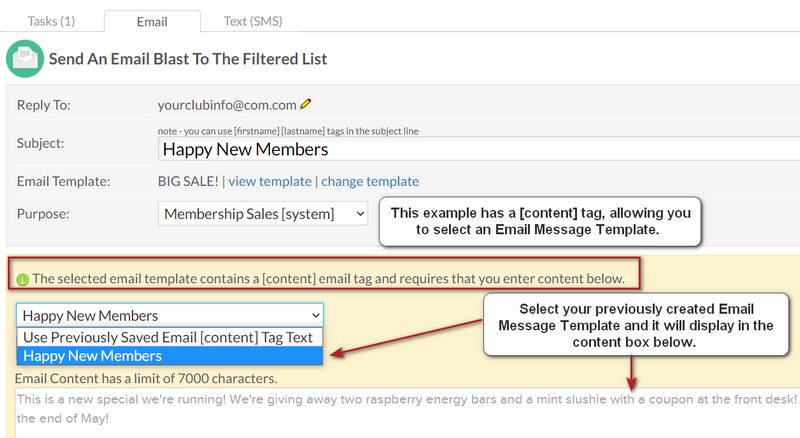Click the chevron on content template dropdown
This screenshot has width=800, height=438.
(x=316, y=315)
